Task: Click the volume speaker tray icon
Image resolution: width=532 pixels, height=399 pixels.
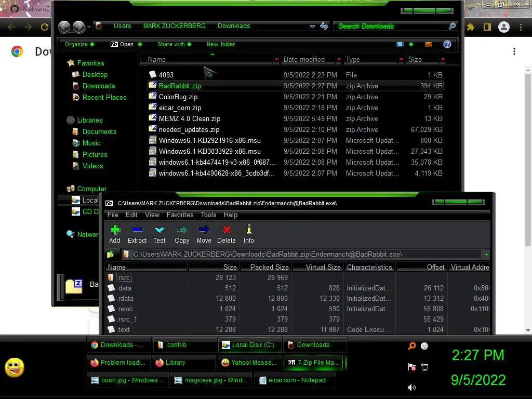Action: pyautogui.click(x=411, y=388)
